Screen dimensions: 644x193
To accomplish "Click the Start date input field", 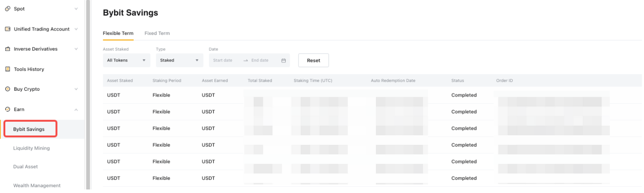I will pos(223,61).
